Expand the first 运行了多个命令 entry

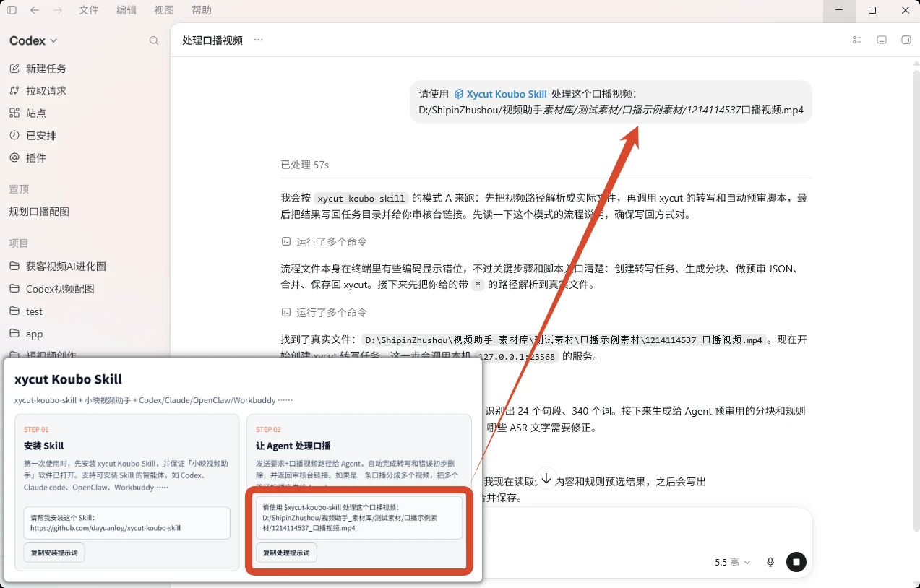(324, 241)
